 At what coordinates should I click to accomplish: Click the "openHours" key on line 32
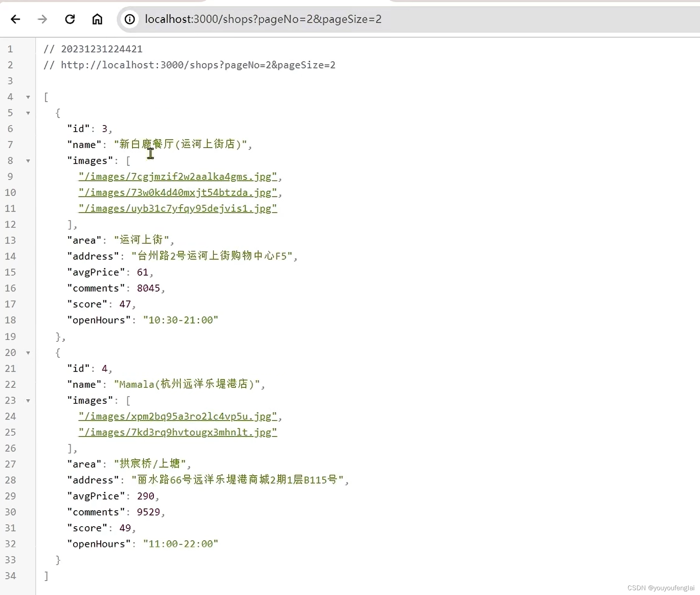point(99,544)
